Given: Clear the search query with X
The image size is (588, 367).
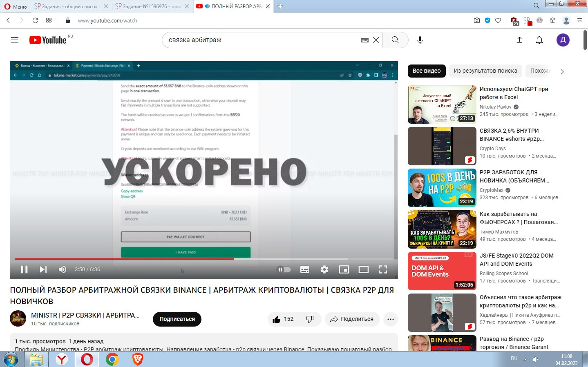Looking at the screenshot, I should pos(376,40).
